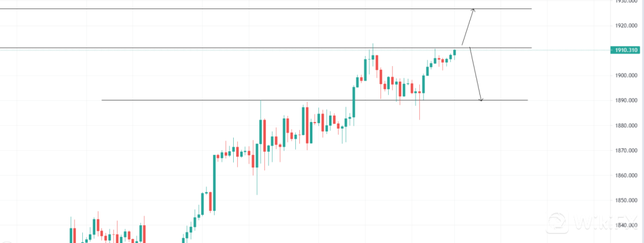Click the 1900.000 price axis label

point(628,76)
